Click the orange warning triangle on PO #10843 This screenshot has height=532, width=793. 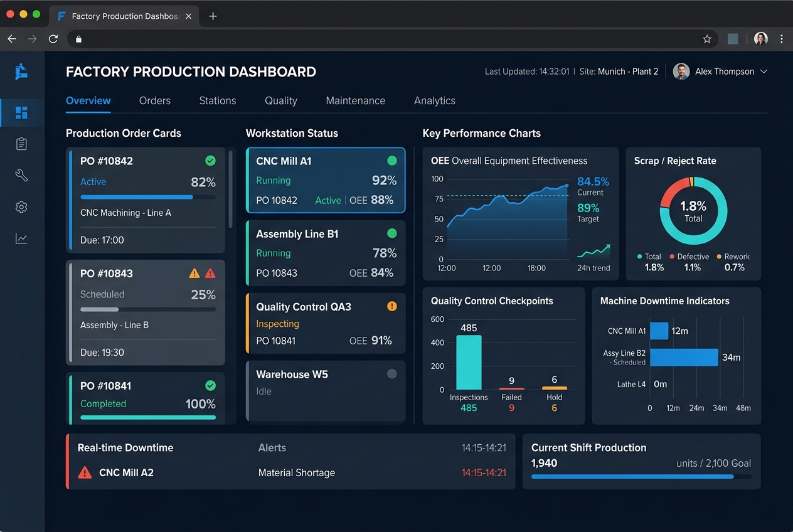(194, 273)
